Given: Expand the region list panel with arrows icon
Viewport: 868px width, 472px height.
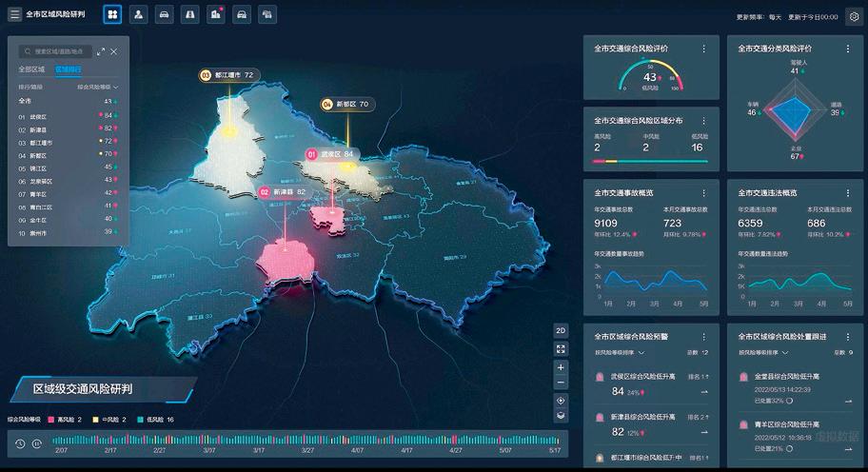Looking at the screenshot, I should [101, 51].
